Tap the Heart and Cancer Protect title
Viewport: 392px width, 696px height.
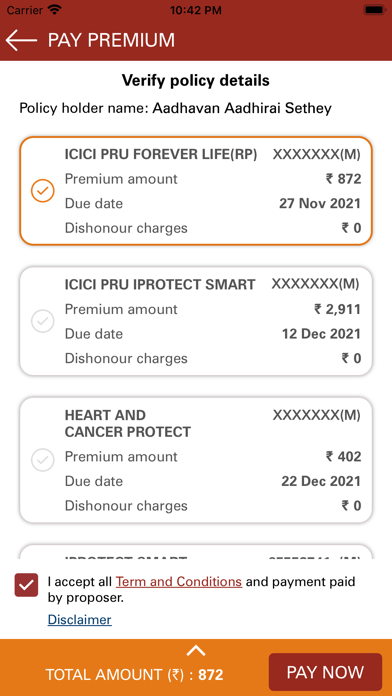(x=128, y=423)
